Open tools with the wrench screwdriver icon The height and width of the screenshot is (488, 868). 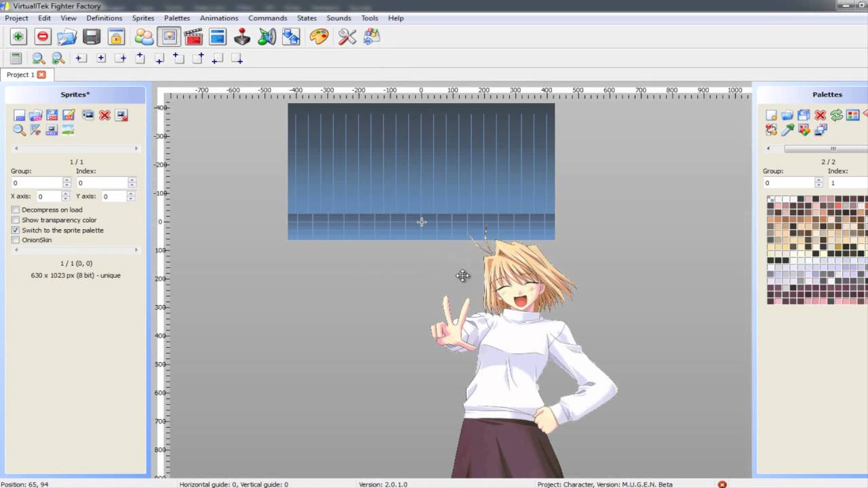347,37
